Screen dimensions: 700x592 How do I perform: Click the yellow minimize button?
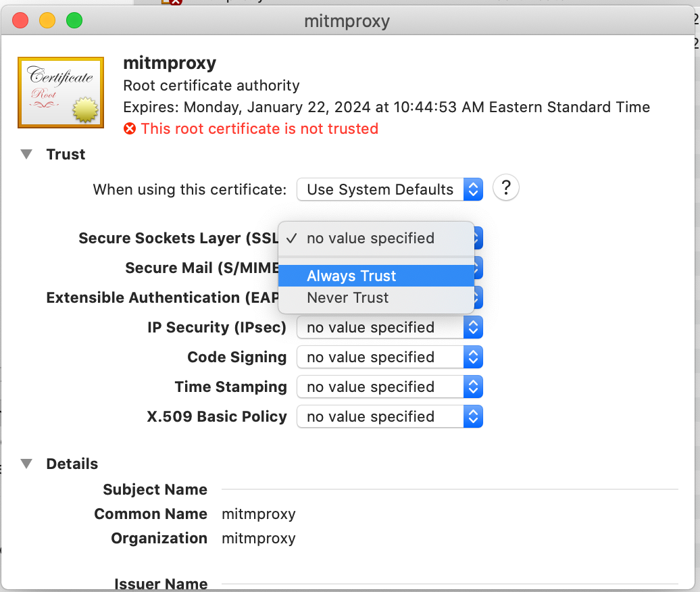(47, 20)
